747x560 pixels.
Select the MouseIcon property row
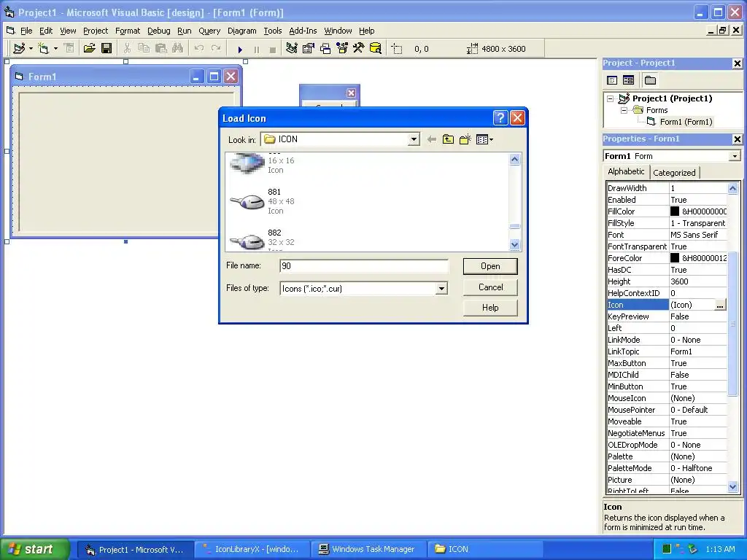(x=667, y=399)
